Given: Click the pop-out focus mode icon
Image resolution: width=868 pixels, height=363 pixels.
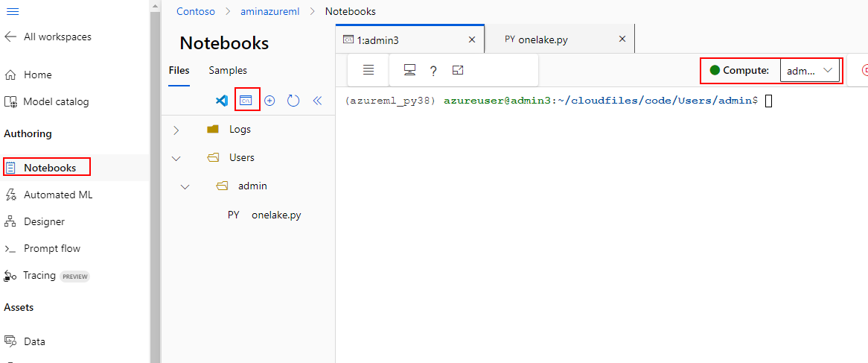Looking at the screenshot, I should pos(458,70).
